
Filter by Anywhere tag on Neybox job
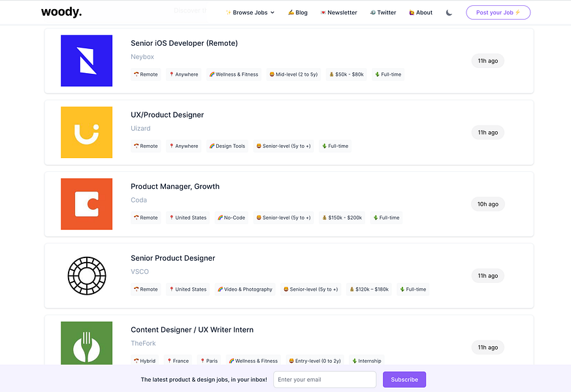pyautogui.click(x=184, y=74)
